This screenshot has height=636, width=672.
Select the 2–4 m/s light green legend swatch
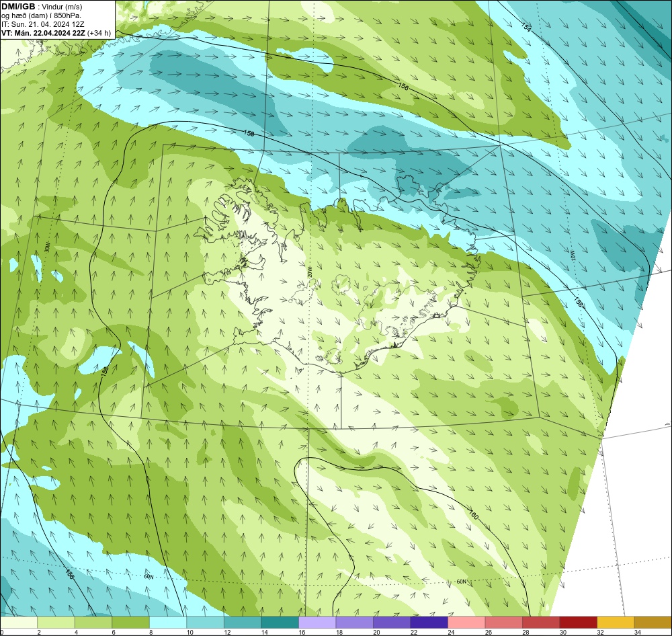56,623
